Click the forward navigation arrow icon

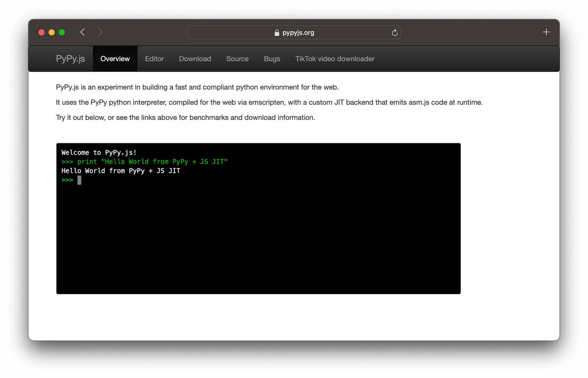(x=100, y=32)
